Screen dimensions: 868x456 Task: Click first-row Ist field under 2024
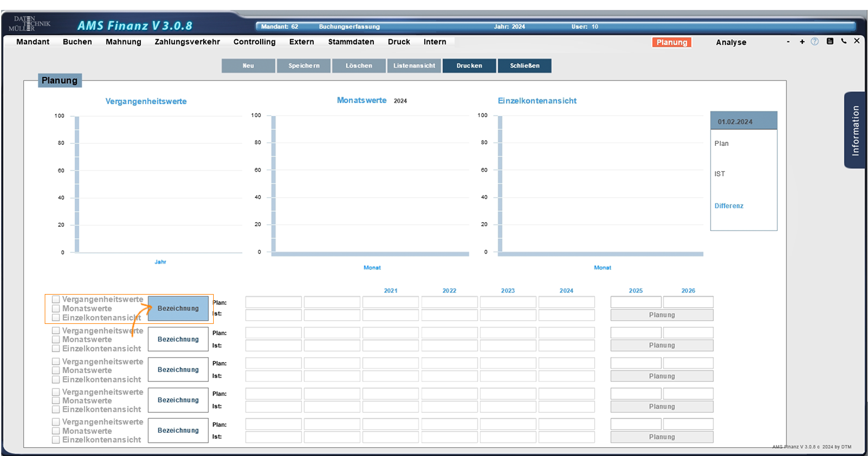[x=567, y=315]
